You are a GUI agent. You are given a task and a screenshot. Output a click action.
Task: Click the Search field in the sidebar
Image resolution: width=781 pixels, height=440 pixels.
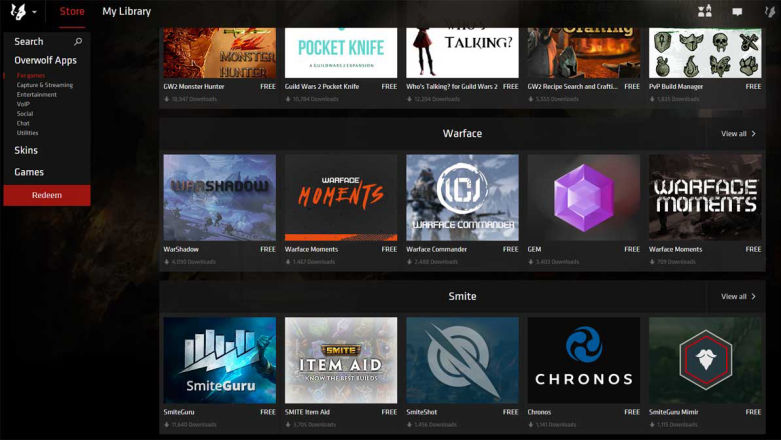click(x=40, y=42)
